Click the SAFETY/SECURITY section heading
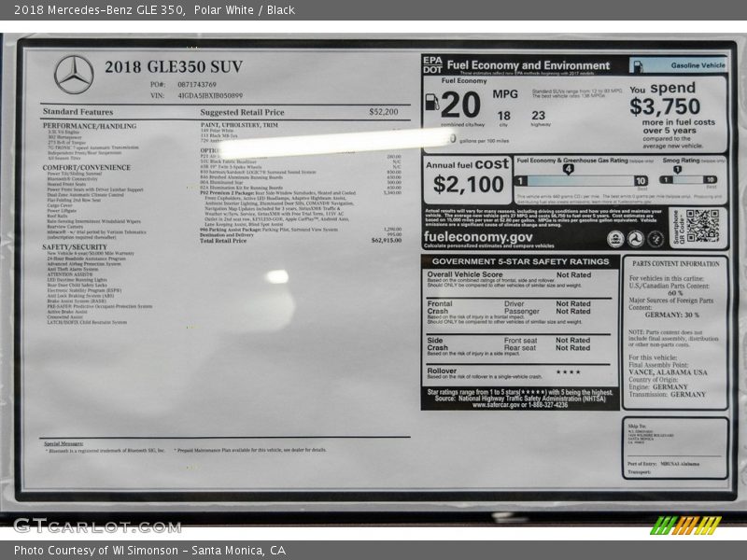The height and width of the screenshot is (560, 747). (x=75, y=247)
